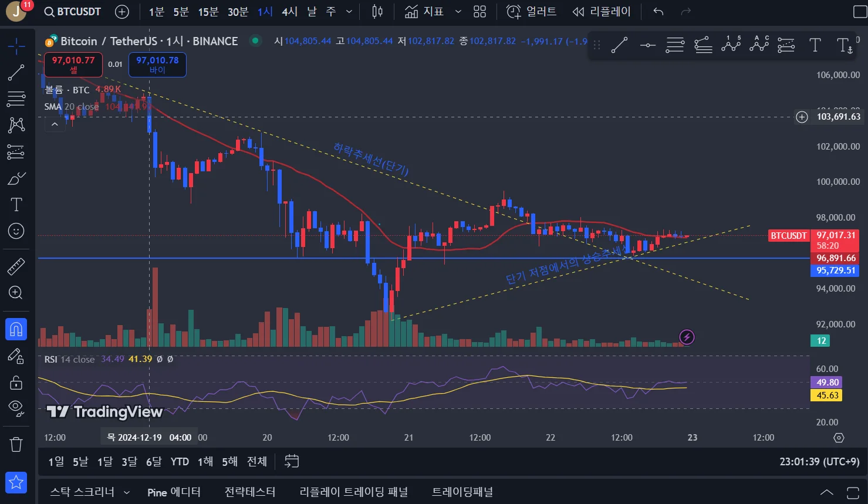Viewport: 868px width, 504px height.
Task: Set date range to YTD
Action: (180, 462)
